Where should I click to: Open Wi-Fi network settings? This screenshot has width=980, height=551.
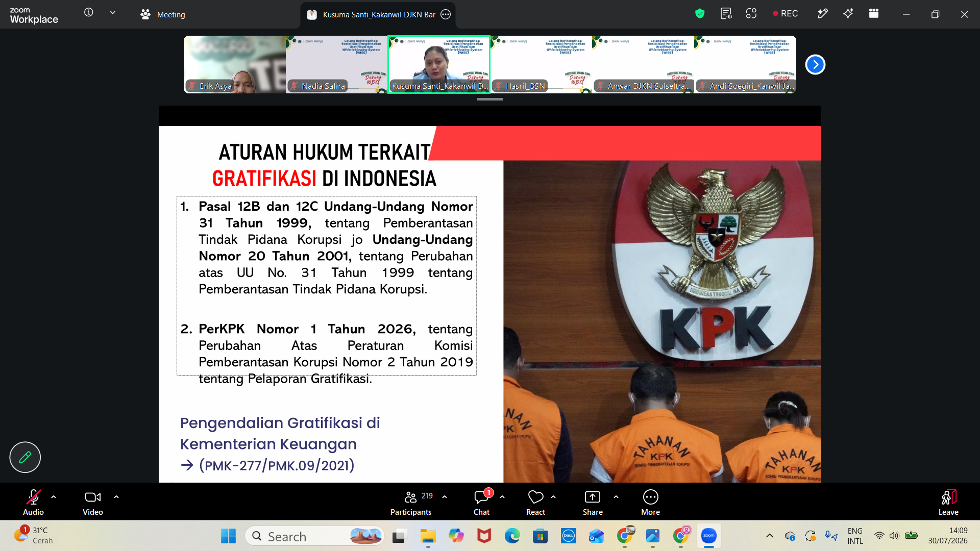click(879, 536)
